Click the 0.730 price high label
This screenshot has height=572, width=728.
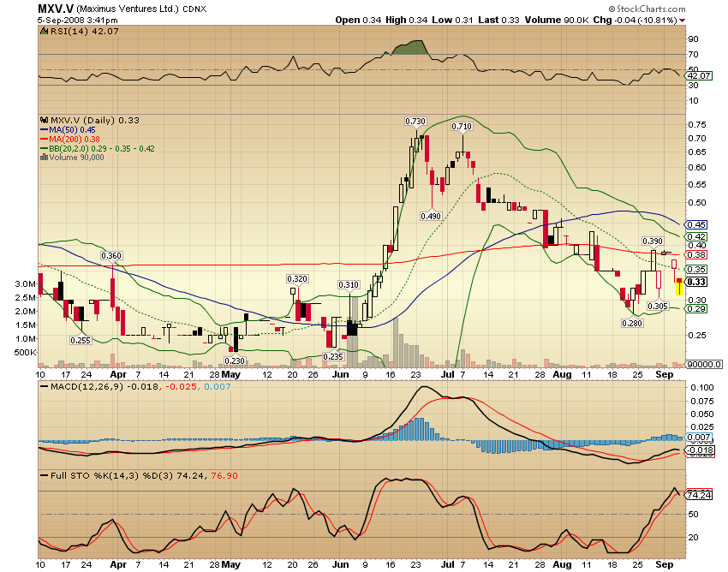click(x=415, y=122)
